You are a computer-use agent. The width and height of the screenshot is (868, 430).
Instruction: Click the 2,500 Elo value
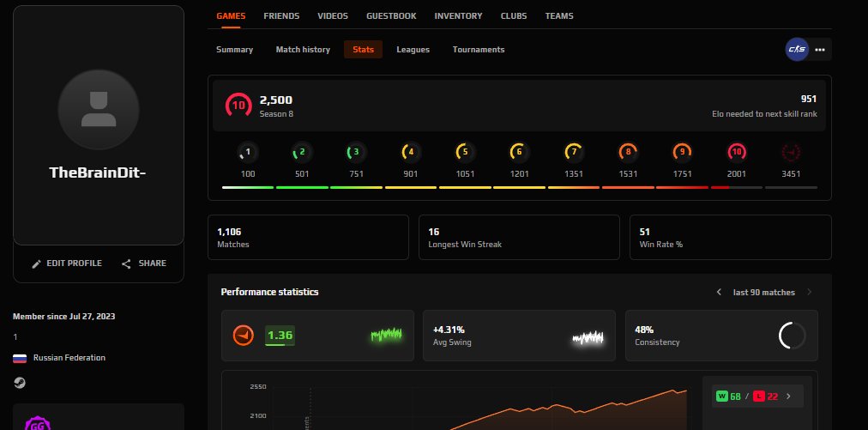point(275,100)
